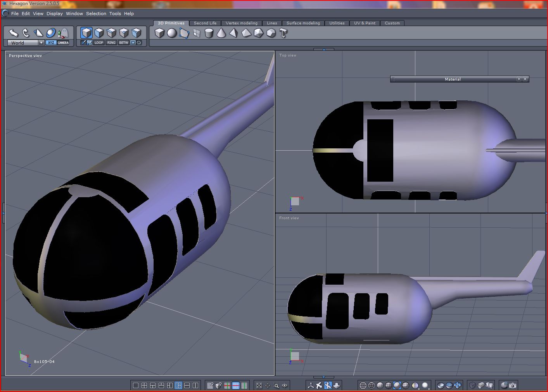
Task: Create a grid primitive
Action: point(197,33)
